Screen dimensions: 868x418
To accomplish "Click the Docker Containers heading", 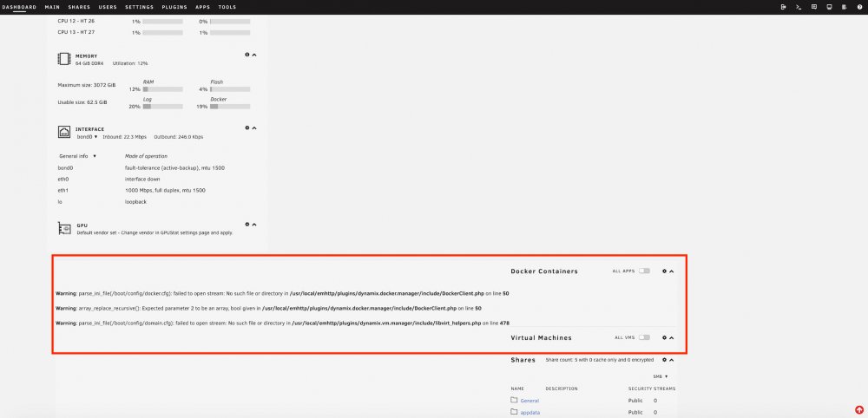I will tap(544, 271).
